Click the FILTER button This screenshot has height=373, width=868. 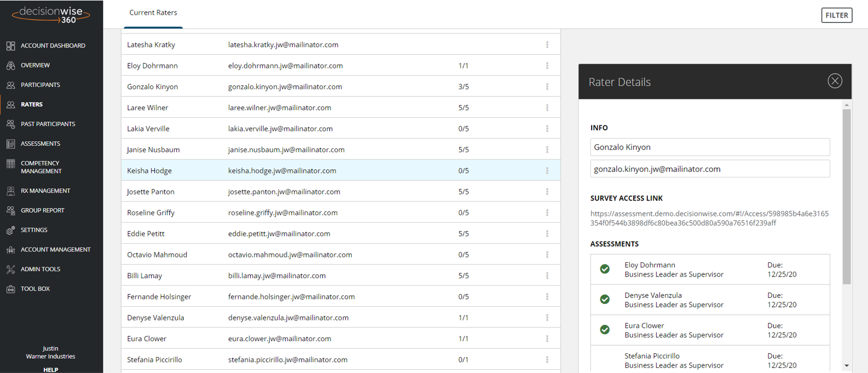click(x=837, y=15)
